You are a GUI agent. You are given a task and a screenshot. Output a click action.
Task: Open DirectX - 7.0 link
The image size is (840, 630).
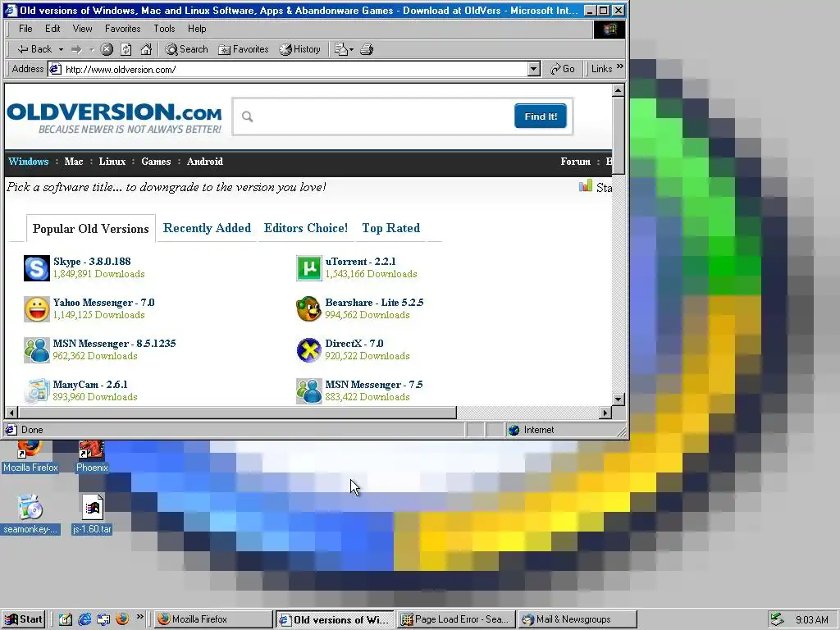point(354,344)
